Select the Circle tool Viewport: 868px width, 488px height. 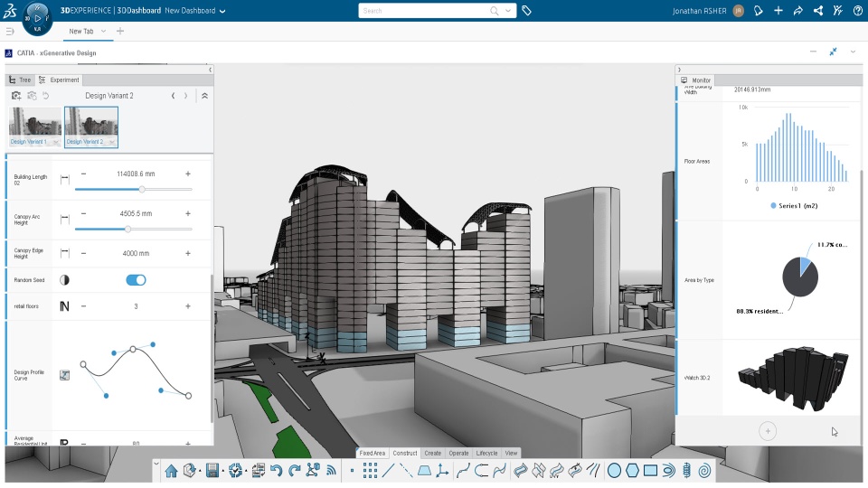614,471
